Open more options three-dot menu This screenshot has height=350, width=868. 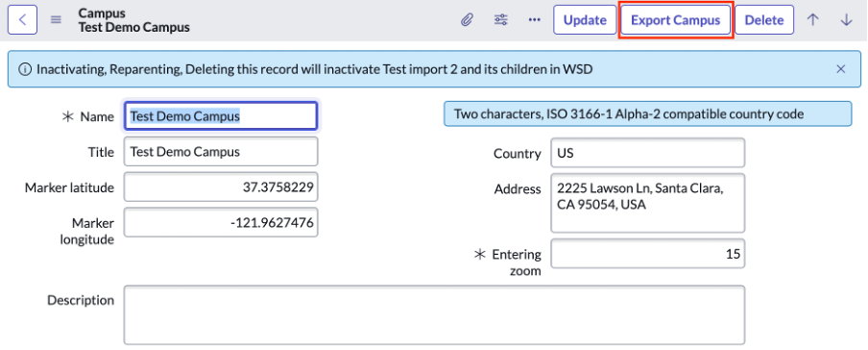[x=534, y=20]
